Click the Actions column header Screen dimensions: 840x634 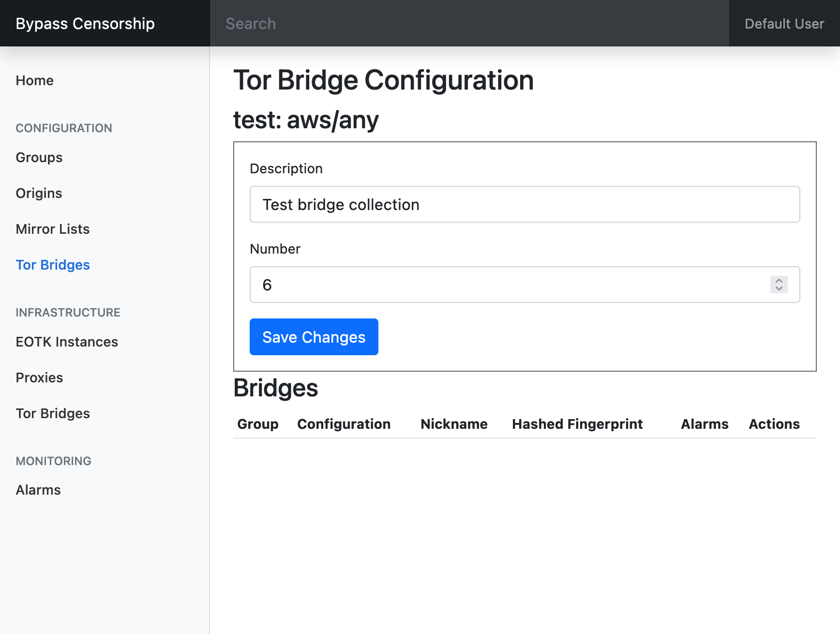coord(774,424)
